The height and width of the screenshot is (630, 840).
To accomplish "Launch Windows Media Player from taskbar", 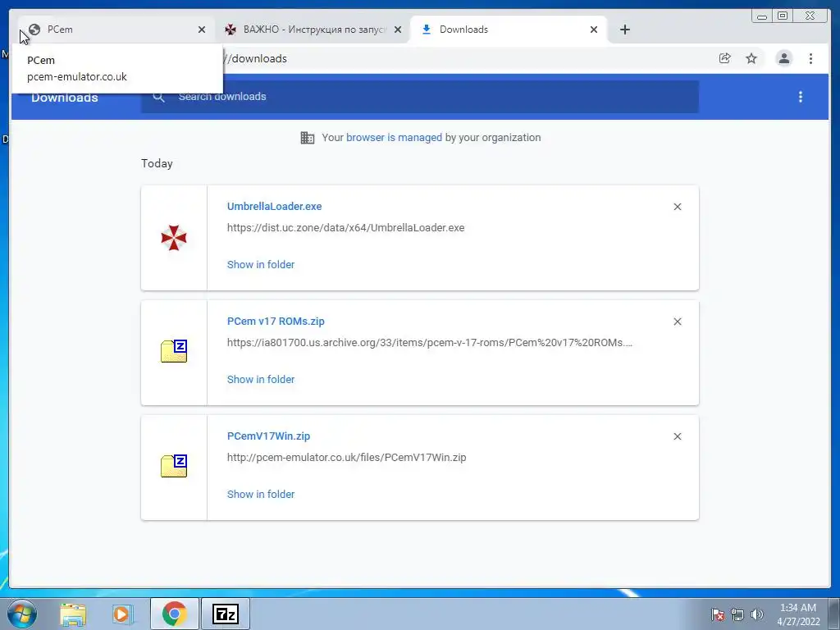I will coord(123,614).
